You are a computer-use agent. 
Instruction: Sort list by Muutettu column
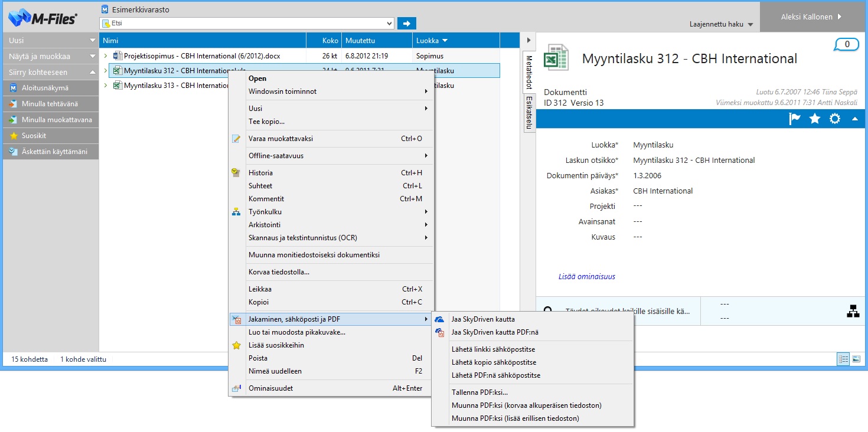[377, 41]
